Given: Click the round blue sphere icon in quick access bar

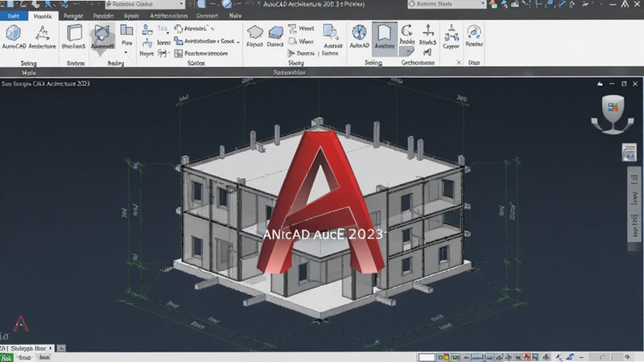Looking at the screenshot, I should (x=227, y=4).
